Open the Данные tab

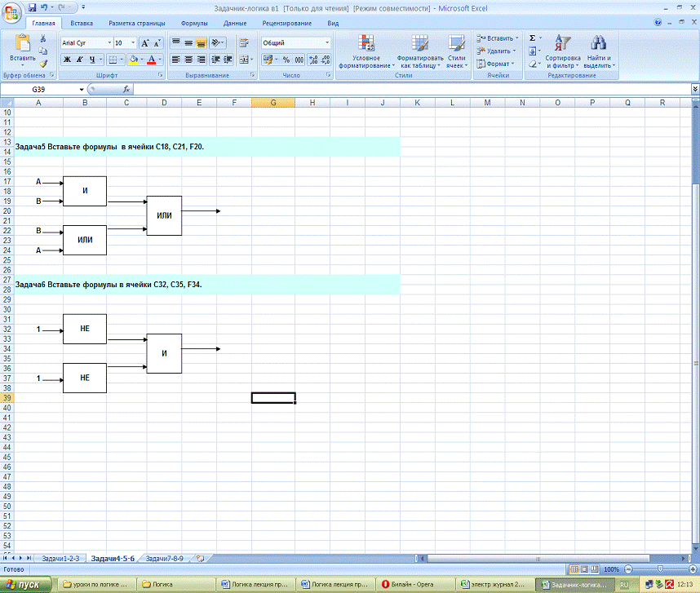tap(235, 23)
